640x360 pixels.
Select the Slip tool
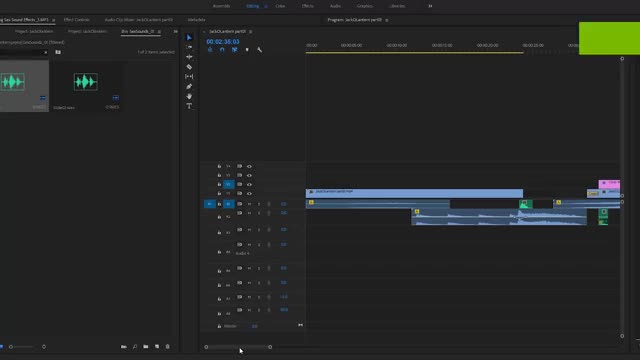pos(189,77)
